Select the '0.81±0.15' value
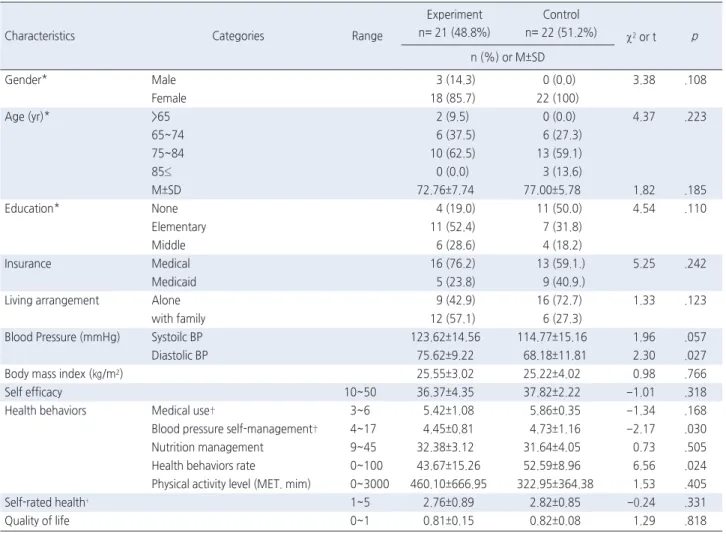This screenshot has height=536, width=726. point(448,521)
